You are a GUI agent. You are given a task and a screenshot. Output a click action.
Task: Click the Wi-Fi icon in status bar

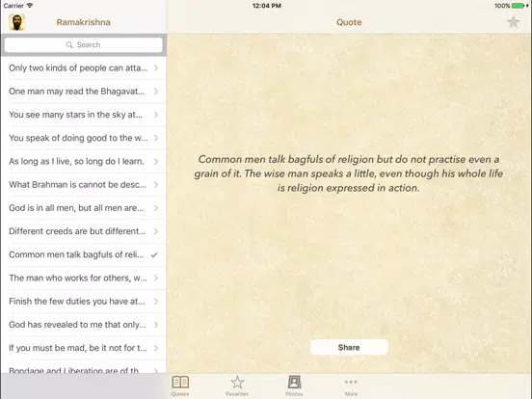tap(30, 6)
